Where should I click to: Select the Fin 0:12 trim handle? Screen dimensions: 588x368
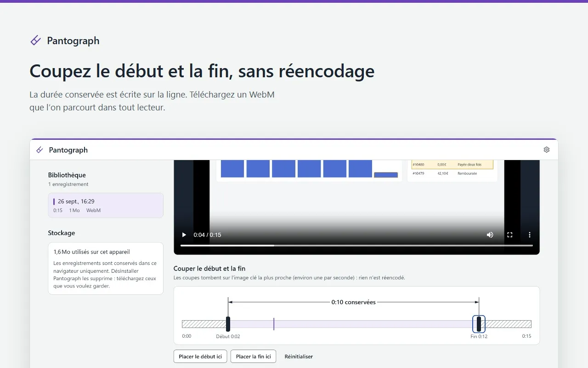click(479, 324)
